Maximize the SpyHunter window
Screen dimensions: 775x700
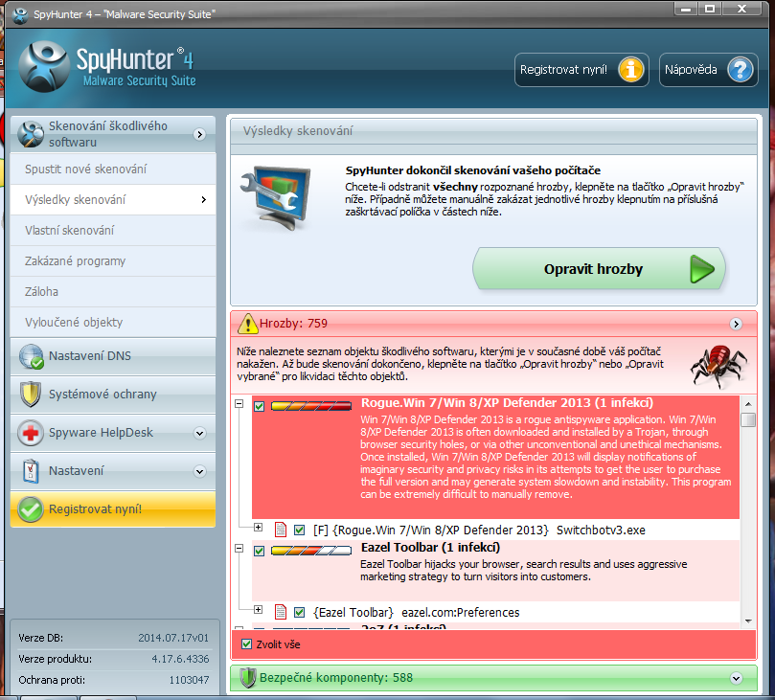[x=710, y=9]
